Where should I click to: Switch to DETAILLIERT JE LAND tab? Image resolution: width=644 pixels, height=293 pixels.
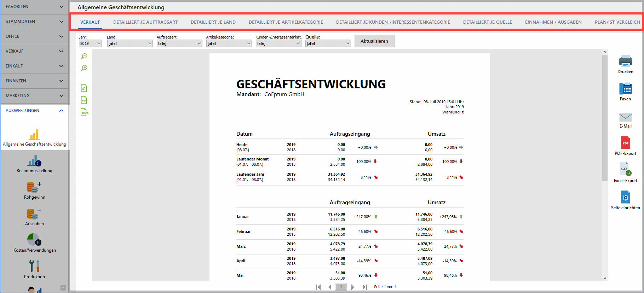tap(213, 22)
